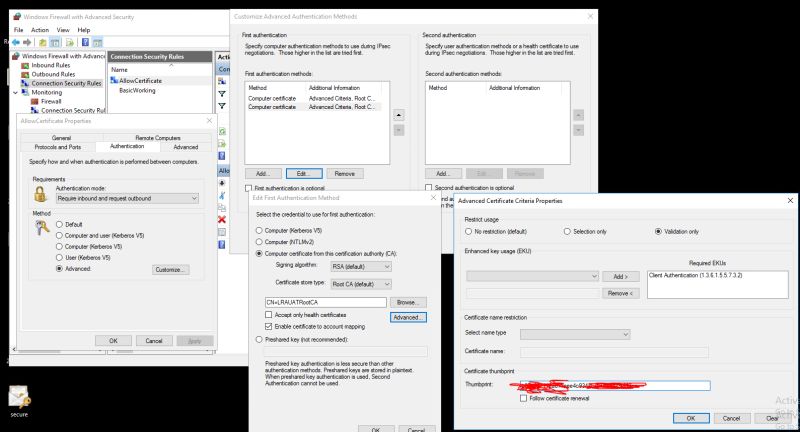800x432 pixels.
Task: Click the Back arrow in firewall toolbar
Action: pyautogui.click(x=16, y=42)
